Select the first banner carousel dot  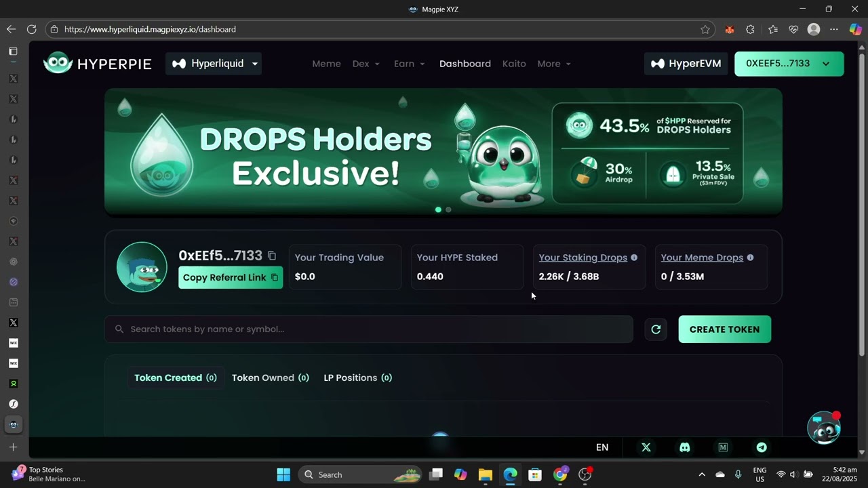(438, 209)
